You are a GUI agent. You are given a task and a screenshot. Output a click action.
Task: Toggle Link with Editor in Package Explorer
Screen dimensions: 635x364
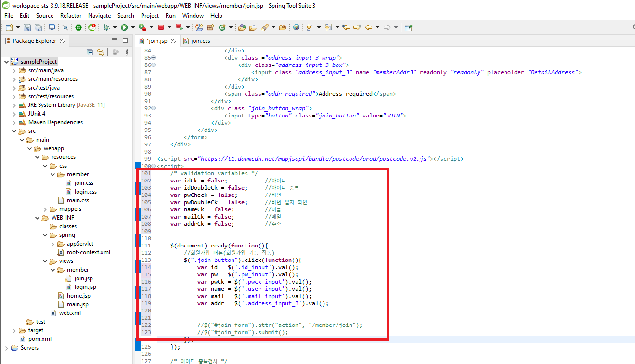pyautogui.click(x=100, y=52)
